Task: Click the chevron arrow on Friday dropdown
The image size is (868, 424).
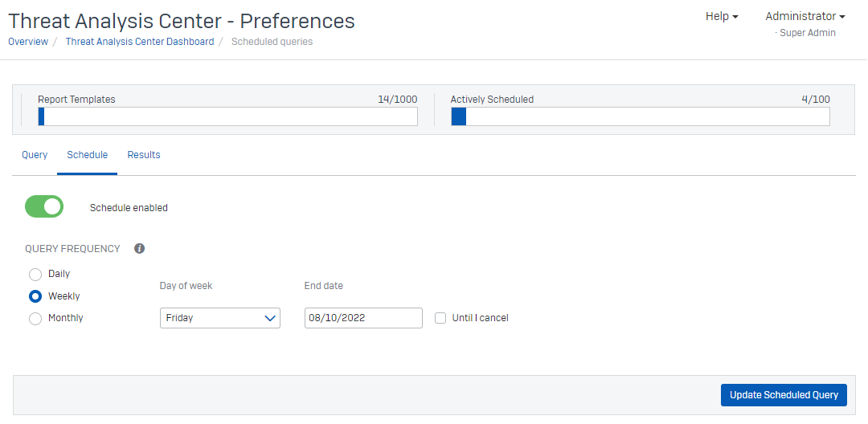Action: pos(270,318)
